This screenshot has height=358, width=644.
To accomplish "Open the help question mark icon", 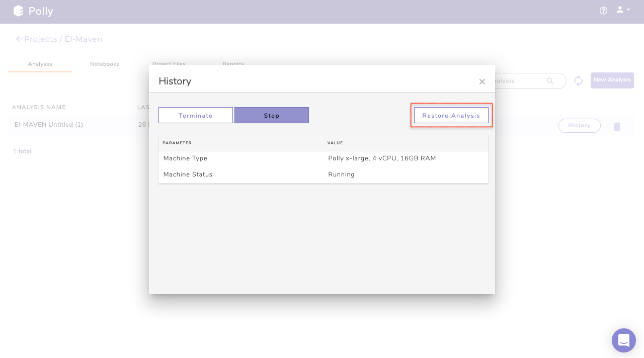I will (x=604, y=11).
